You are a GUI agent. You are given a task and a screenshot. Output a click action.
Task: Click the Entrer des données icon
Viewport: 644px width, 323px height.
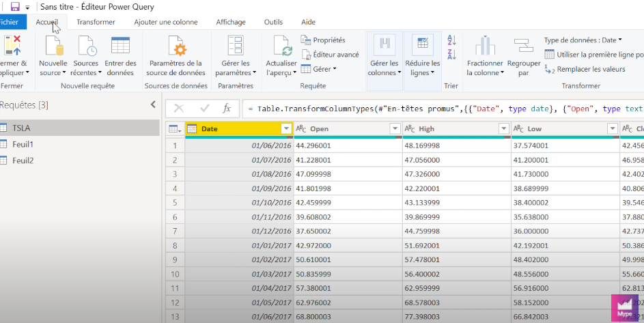(120, 45)
